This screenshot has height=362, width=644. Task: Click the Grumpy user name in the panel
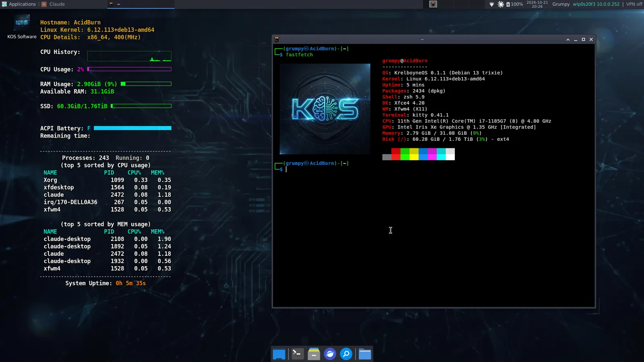pos(561,4)
